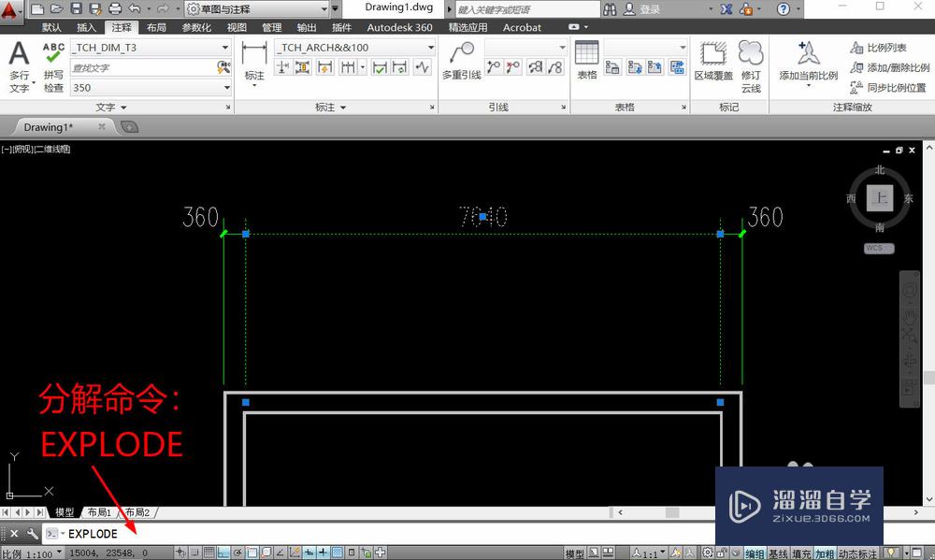Click the 比例列表 button

tap(878, 48)
